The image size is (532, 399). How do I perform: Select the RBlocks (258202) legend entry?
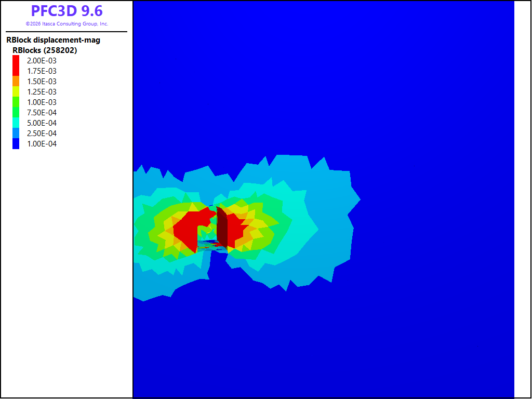click(45, 50)
